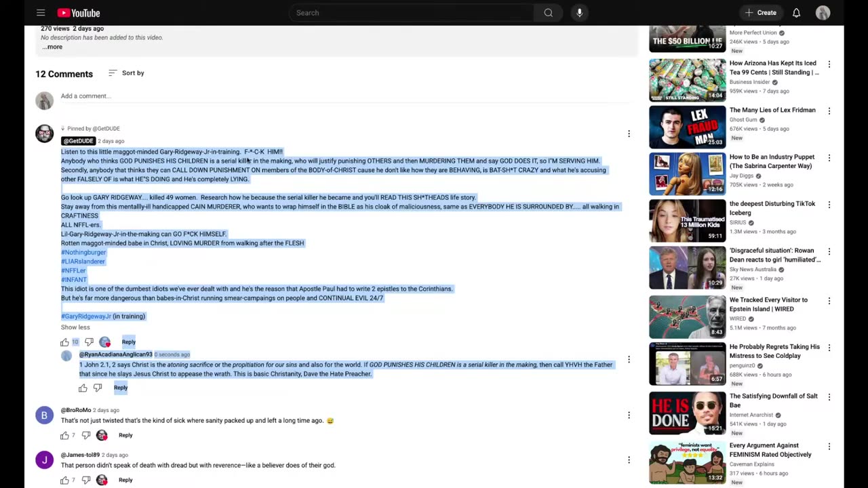Click the Create button
868x488 pixels.
pos(760,13)
